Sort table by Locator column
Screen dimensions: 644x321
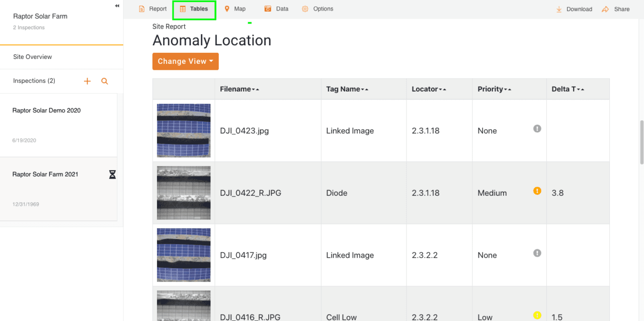429,89
